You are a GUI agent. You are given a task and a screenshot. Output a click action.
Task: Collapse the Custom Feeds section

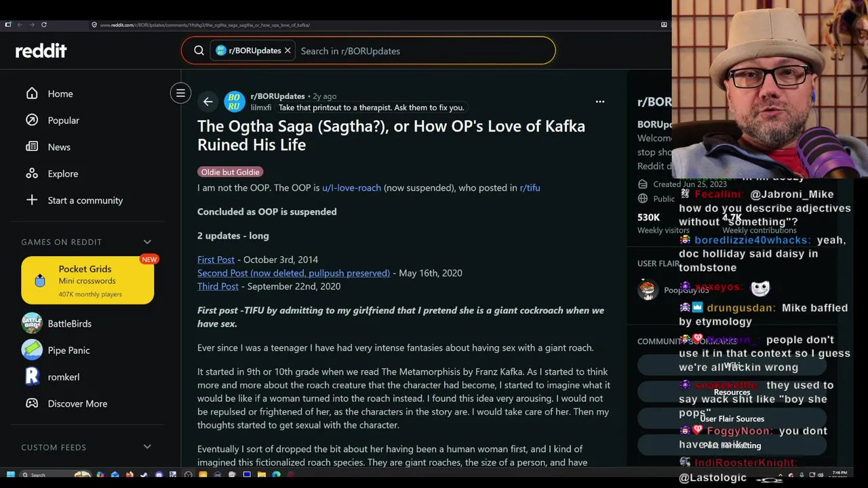[147, 447]
